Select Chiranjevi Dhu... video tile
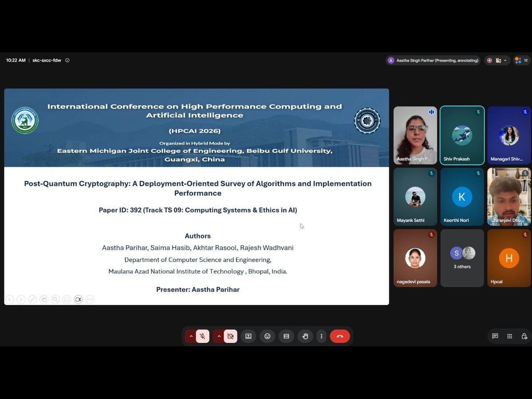The width and height of the screenshot is (532, 399). [509, 196]
